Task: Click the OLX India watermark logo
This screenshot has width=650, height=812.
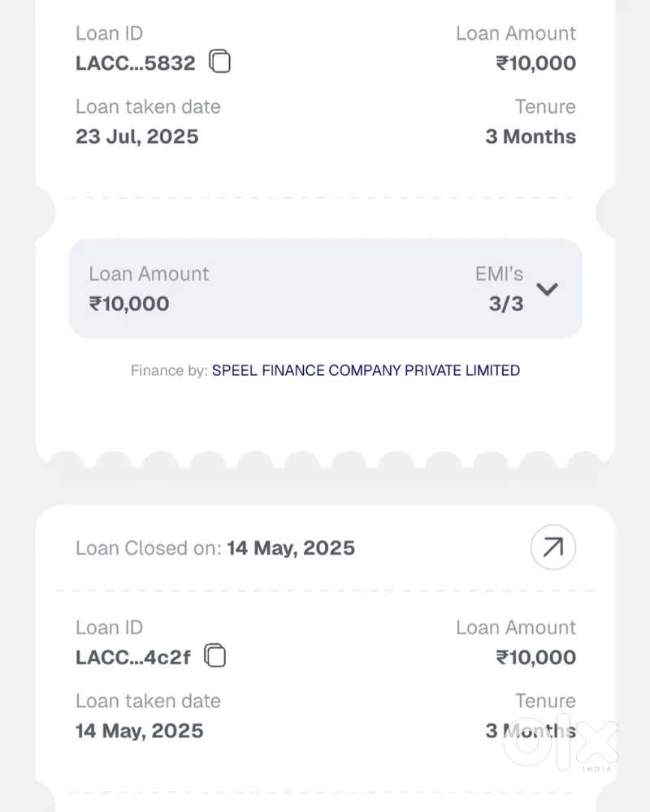Action: click(561, 743)
